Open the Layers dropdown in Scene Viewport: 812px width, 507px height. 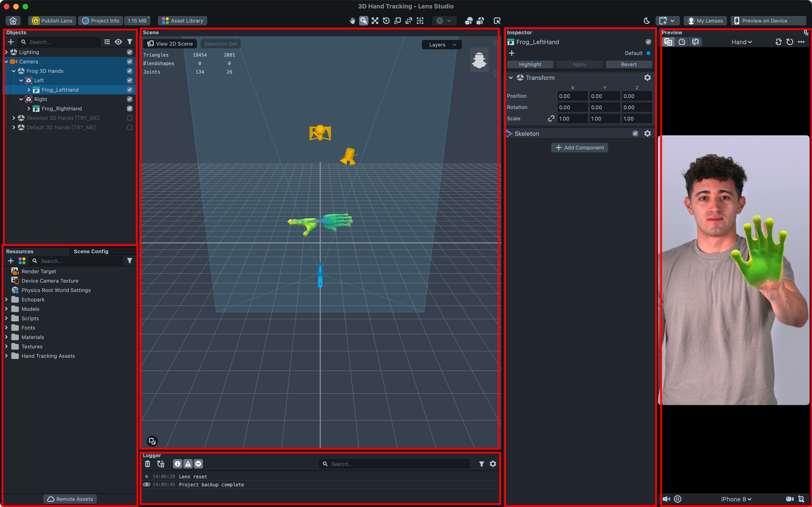pyautogui.click(x=442, y=44)
